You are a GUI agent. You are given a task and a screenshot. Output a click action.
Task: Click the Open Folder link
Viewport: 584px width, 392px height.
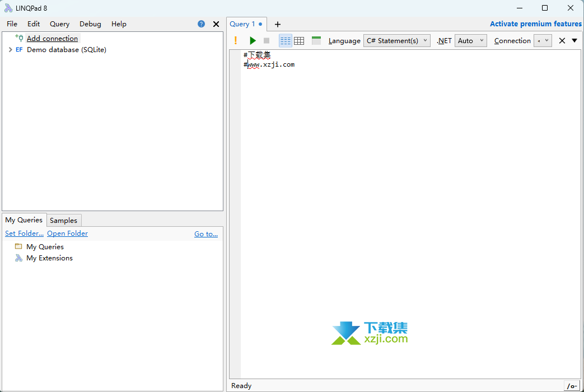[x=67, y=234]
